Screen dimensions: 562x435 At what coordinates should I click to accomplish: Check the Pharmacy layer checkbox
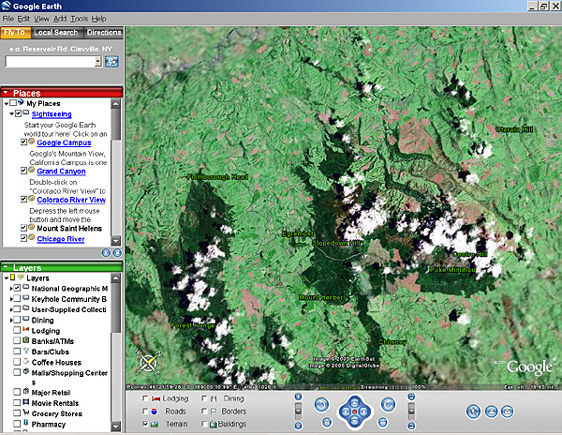point(17,424)
